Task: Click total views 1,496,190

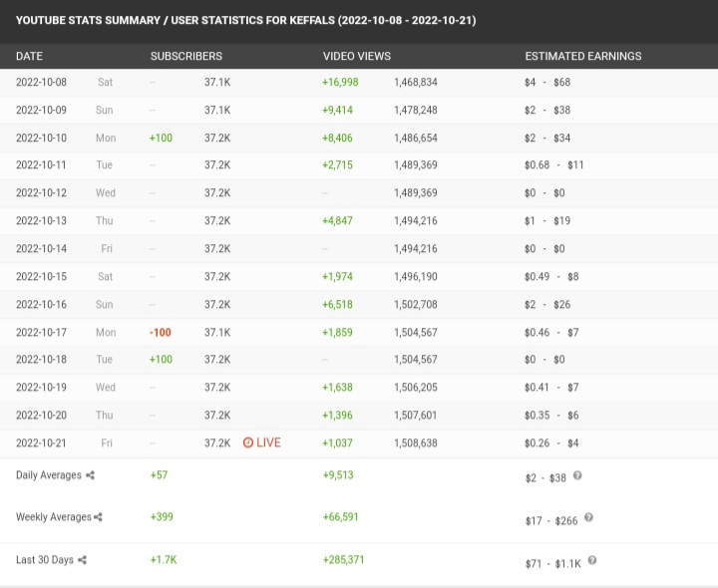Action: [416, 277]
